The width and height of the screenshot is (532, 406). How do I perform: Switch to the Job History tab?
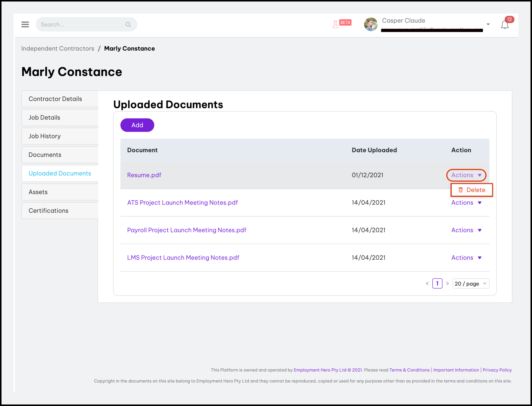[45, 136]
